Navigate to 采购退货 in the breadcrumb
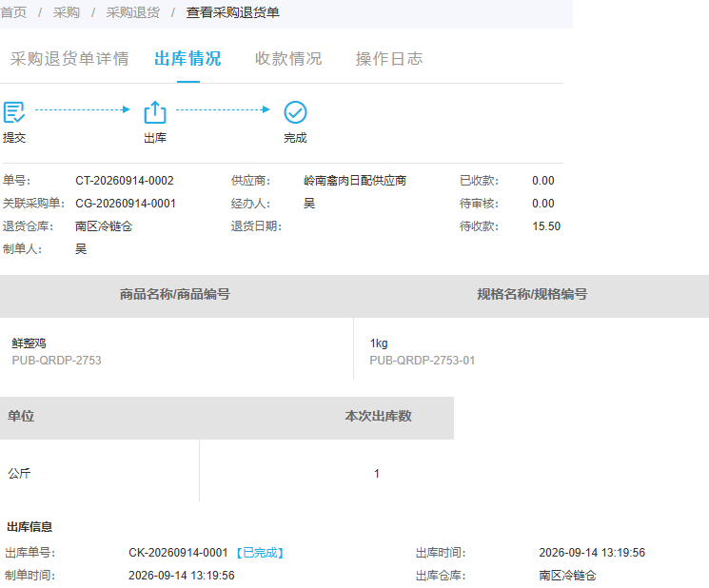709x588 pixels. tap(133, 12)
